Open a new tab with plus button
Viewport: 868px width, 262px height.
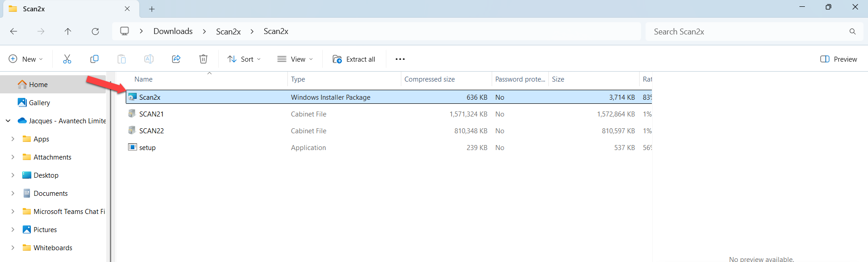(152, 9)
